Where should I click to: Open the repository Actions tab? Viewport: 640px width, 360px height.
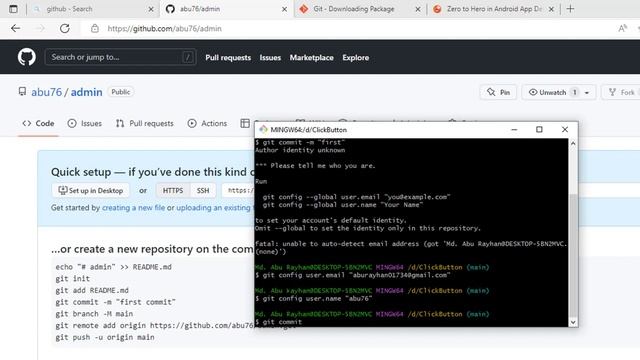coord(207,123)
